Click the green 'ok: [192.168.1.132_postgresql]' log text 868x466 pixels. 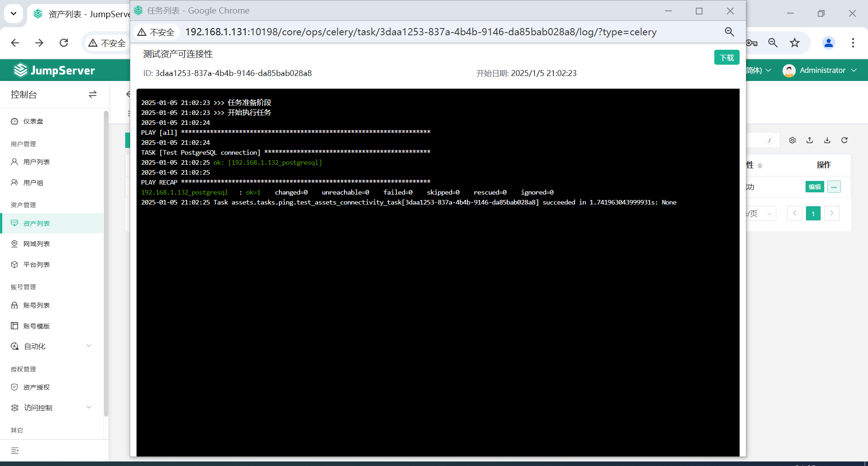coord(268,162)
